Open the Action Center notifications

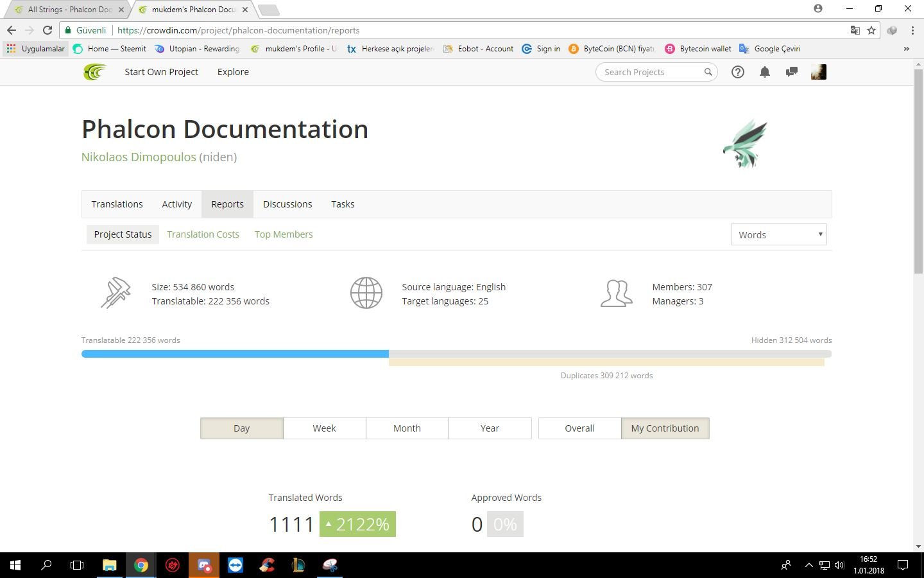pos(902,565)
